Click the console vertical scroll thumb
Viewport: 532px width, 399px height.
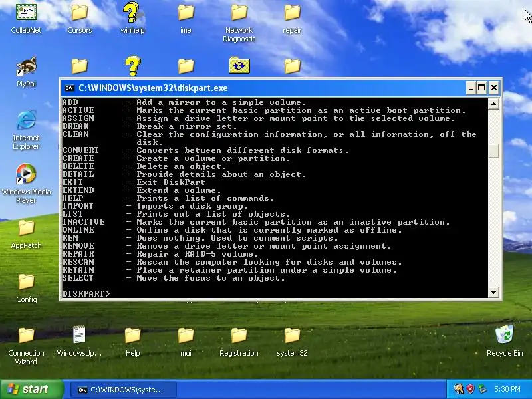(x=493, y=151)
